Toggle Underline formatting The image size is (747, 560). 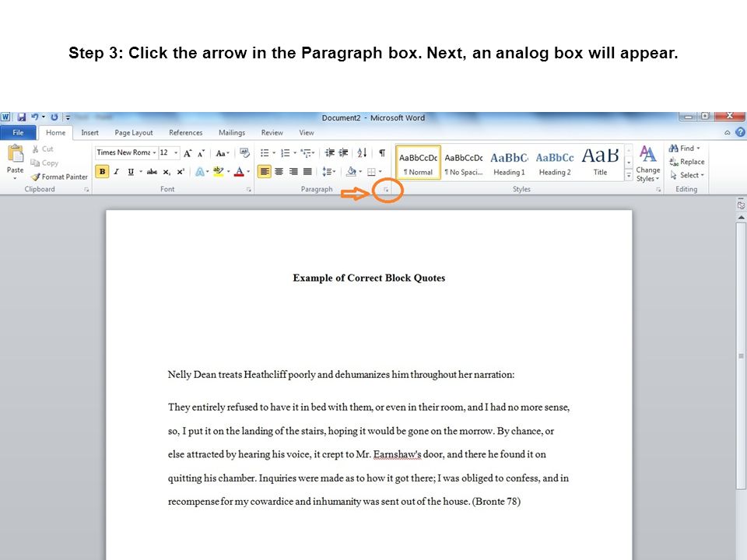pyautogui.click(x=131, y=172)
